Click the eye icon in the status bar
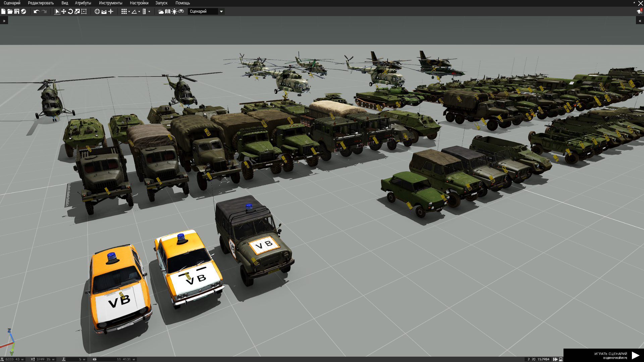Screen dimensions: 644x362 [x=95, y=359]
